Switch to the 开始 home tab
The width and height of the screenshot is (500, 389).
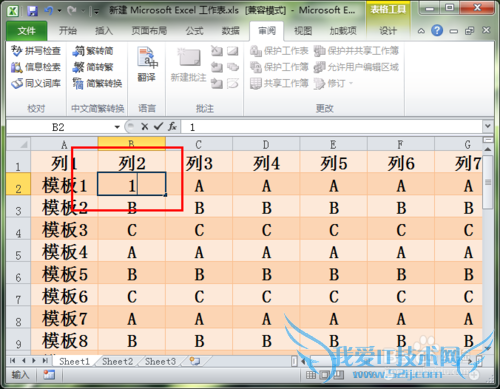(68, 31)
